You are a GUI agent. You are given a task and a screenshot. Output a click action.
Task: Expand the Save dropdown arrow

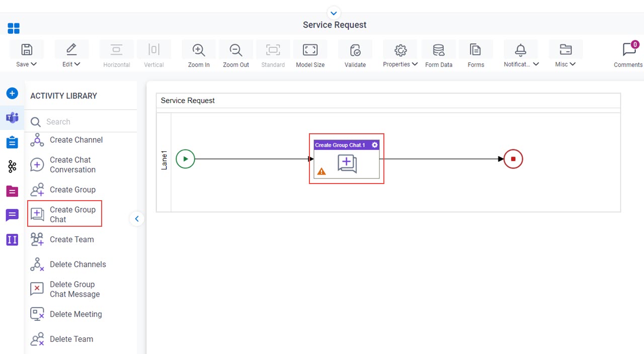(x=34, y=64)
